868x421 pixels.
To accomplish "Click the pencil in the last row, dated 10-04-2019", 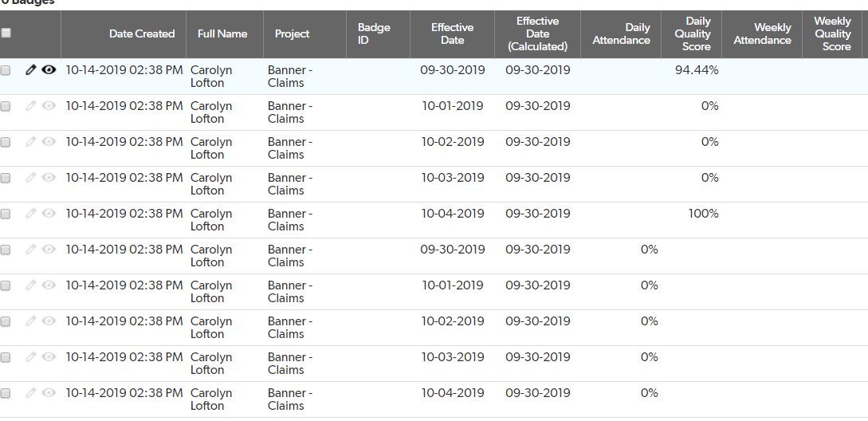I will (x=31, y=393).
